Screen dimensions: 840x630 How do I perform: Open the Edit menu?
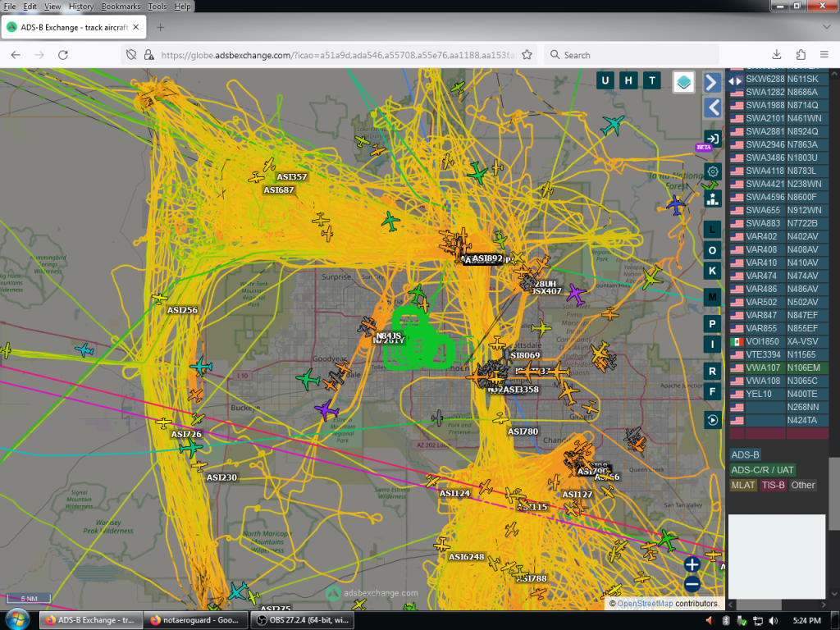coord(30,7)
